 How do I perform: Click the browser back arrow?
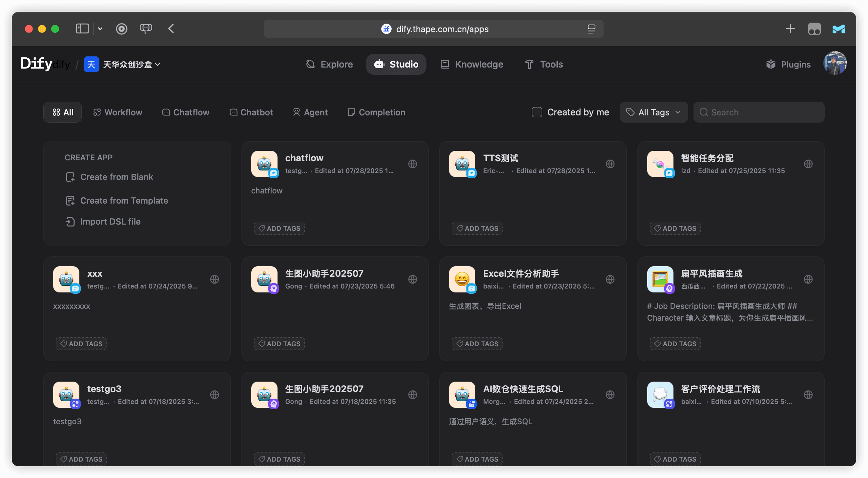171,29
